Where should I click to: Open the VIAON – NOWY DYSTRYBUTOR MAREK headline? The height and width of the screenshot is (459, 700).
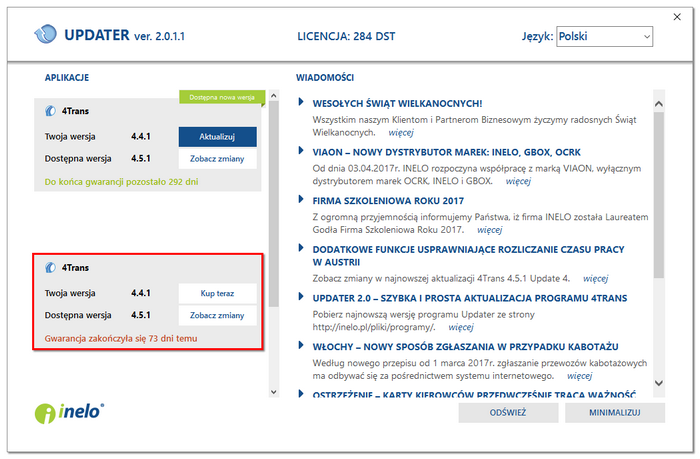[446, 152]
